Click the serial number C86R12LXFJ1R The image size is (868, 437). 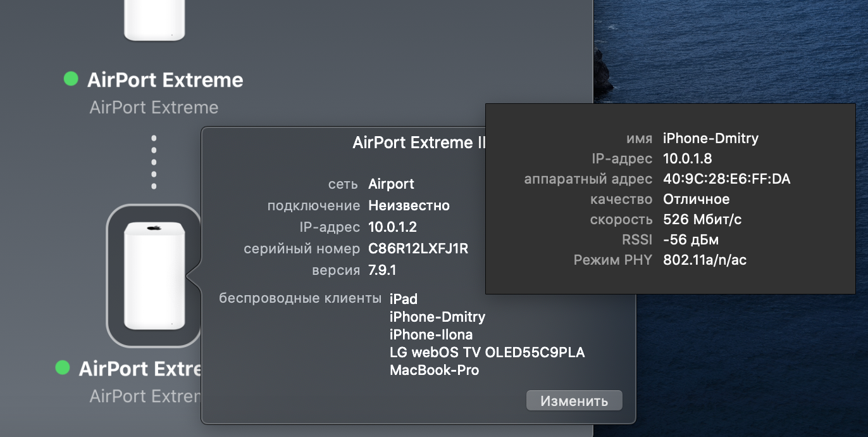pyautogui.click(x=418, y=249)
